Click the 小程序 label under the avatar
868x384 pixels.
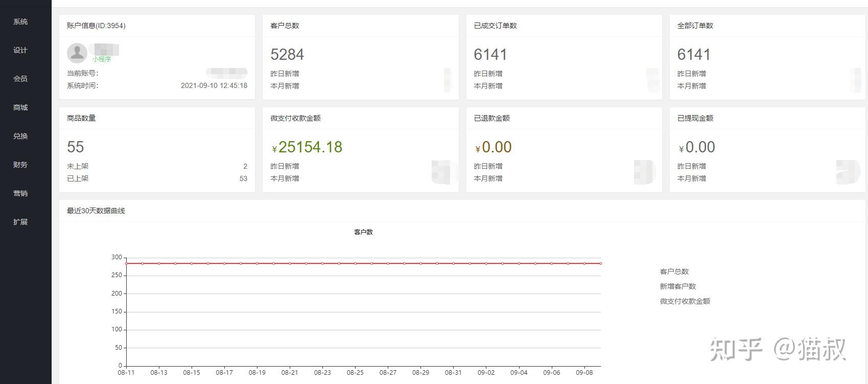(102, 59)
